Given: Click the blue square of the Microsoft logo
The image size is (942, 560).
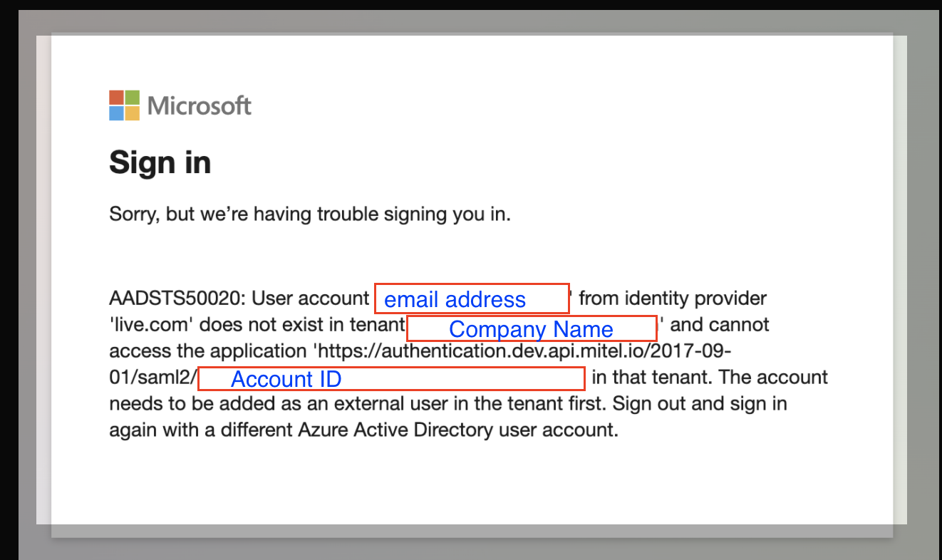Looking at the screenshot, I should (x=116, y=113).
